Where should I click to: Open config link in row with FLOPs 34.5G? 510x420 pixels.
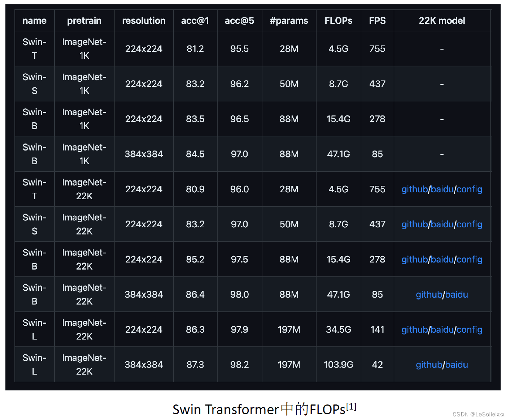coord(469,330)
